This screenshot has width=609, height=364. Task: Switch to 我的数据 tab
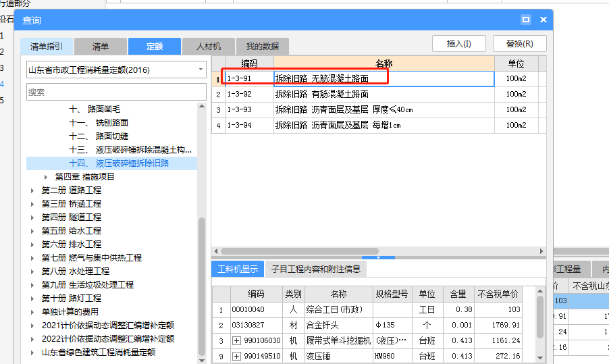pos(262,46)
